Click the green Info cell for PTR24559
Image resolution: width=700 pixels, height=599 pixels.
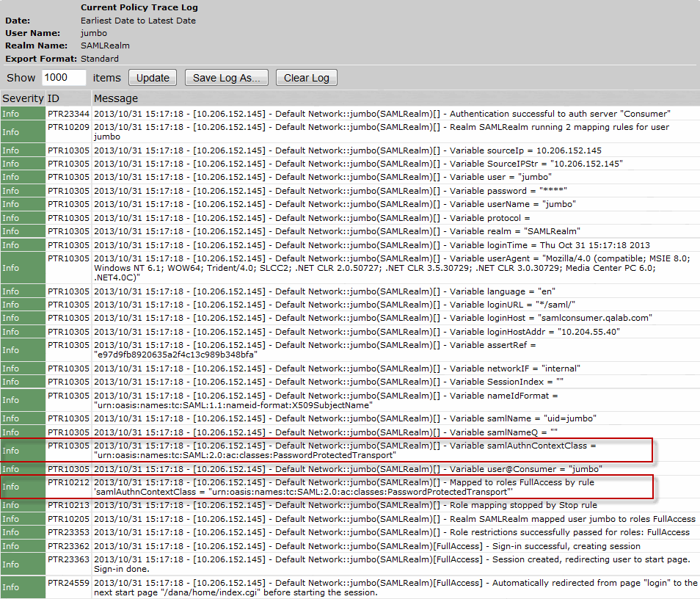(23, 587)
